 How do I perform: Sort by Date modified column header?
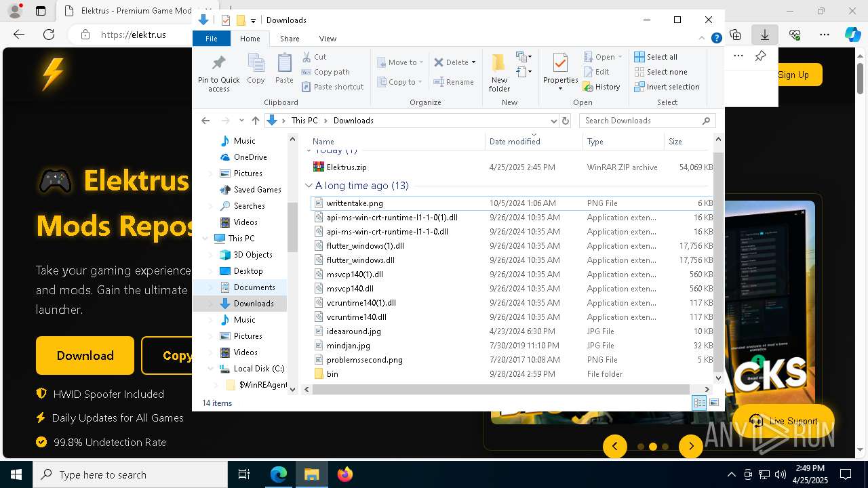(534, 142)
